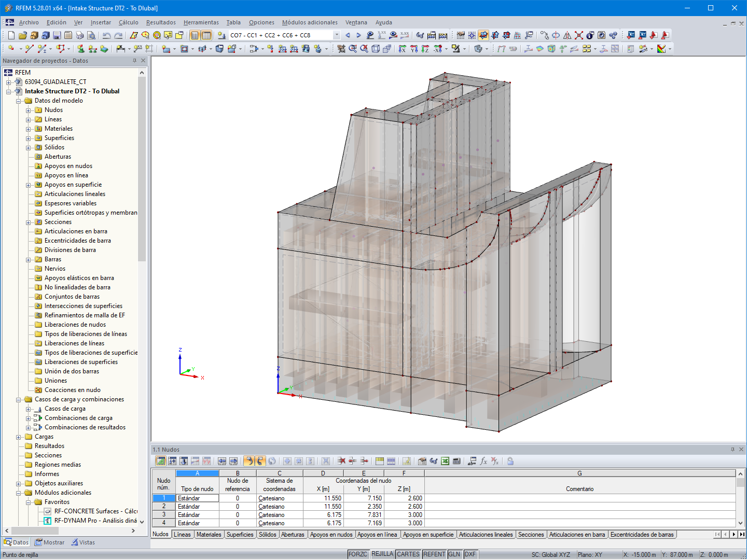This screenshot has height=560, width=747.
Task: Open the Print preview icon
Action: (91, 35)
